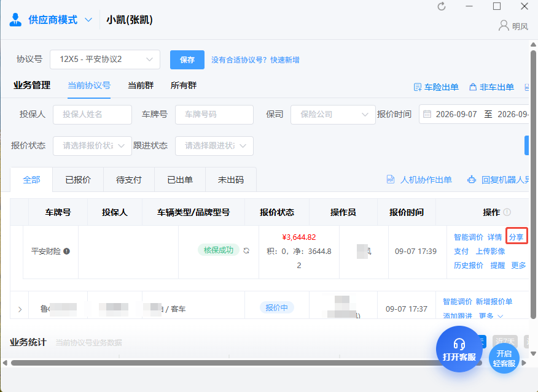Click the vertical scrollbar down arrow
This screenshot has width=538, height=392.
click(533, 353)
